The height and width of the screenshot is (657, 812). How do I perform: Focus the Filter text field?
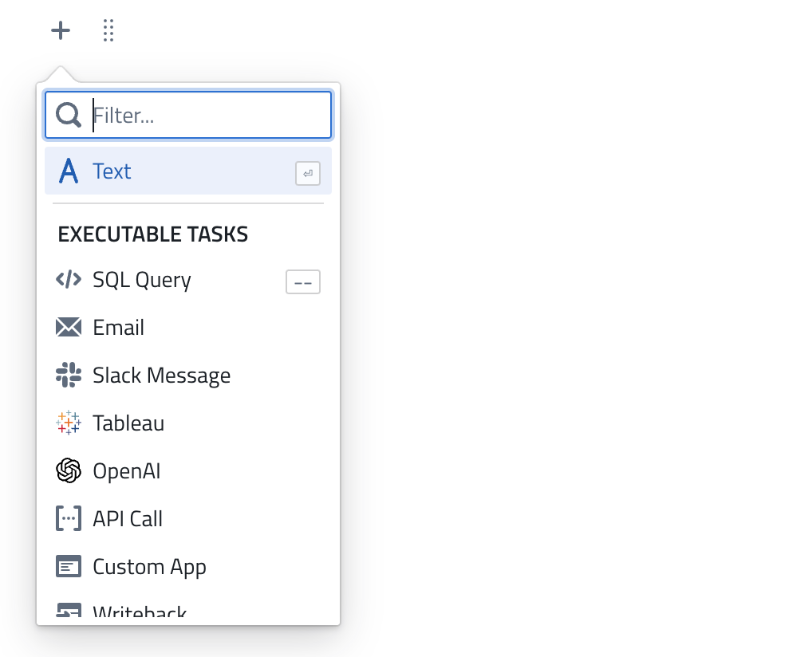pos(209,116)
